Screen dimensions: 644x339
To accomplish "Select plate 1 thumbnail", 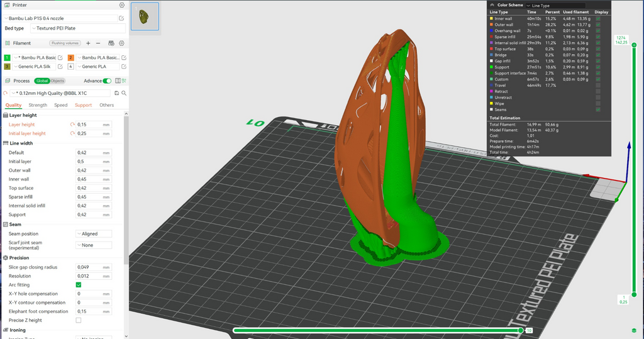I will click(x=145, y=16).
